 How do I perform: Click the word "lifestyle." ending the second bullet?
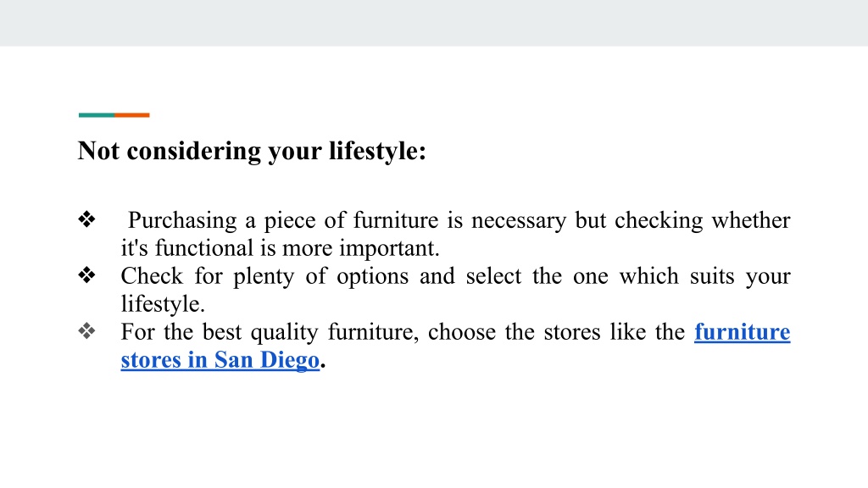(x=163, y=304)
